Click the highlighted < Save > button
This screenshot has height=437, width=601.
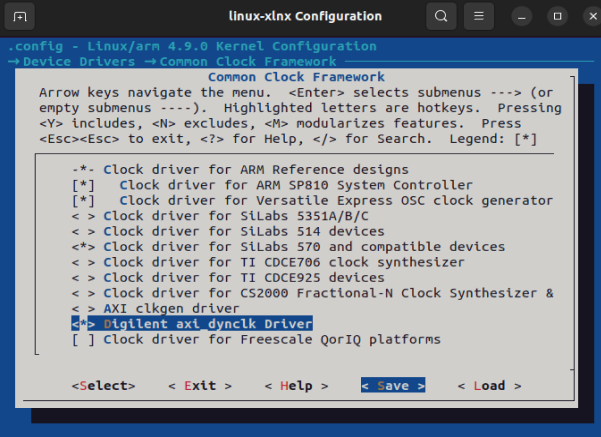pyautogui.click(x=393, y=386)
